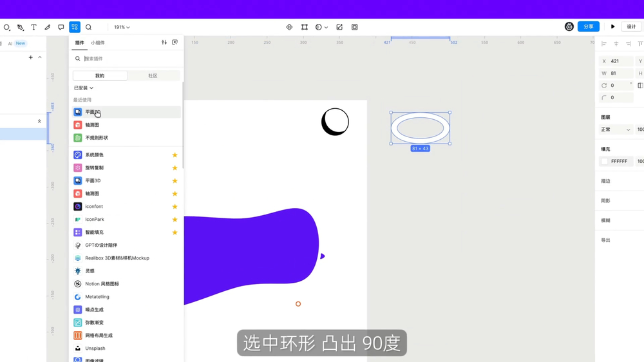Edit the X position field 421

pos(616,61)
